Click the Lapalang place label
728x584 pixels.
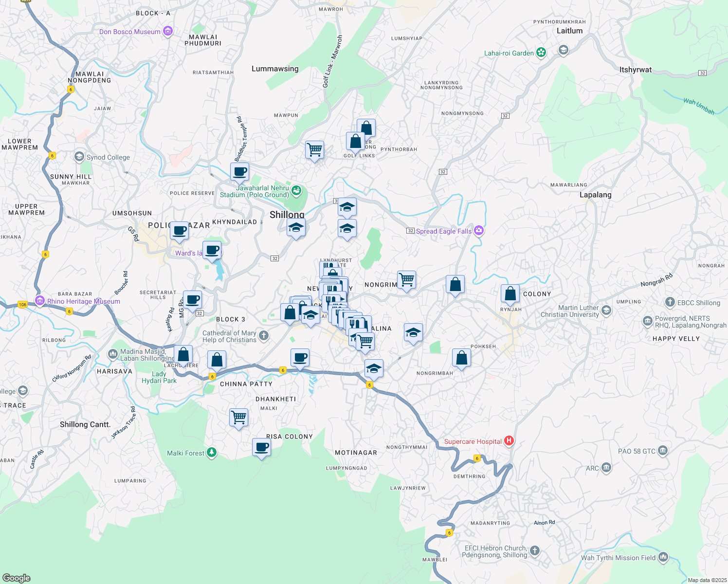[x=596, y=195]
